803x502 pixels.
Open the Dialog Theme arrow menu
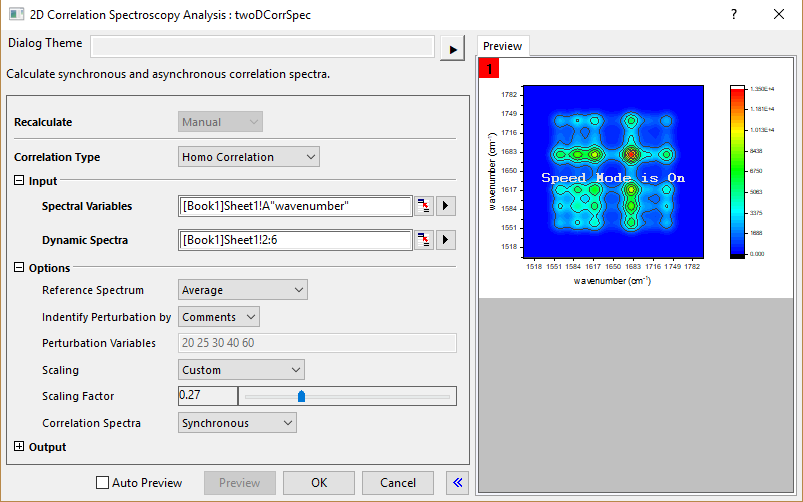click(452, 49)
